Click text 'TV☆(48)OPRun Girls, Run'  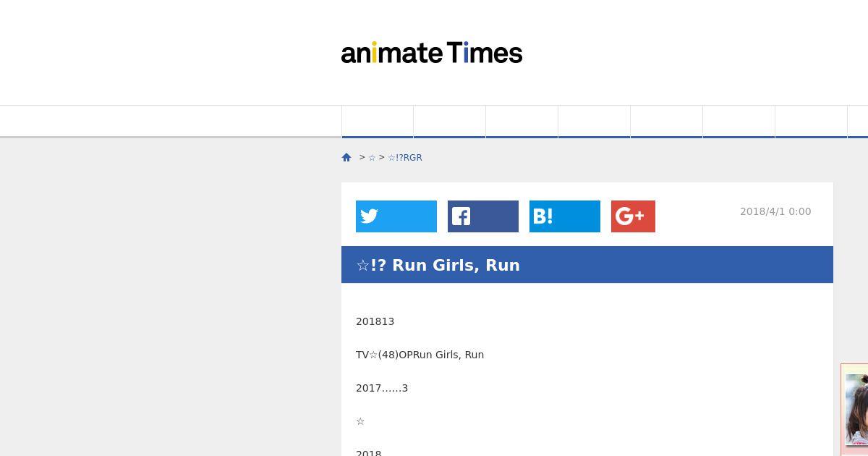[x=420, y=355]
